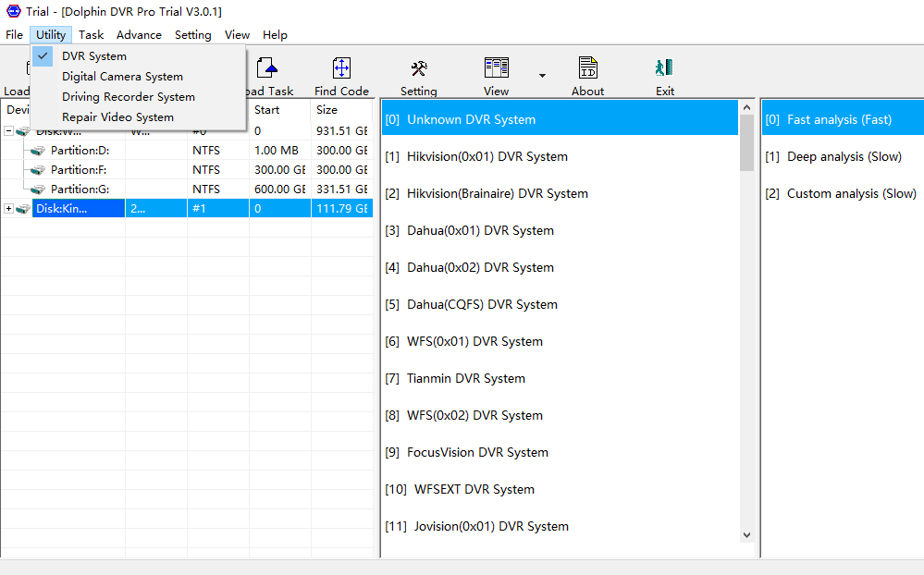This screenshot has width=924, height=575.
Task: Click the Exit toolbar icon
Action: [x=664, y=67]
